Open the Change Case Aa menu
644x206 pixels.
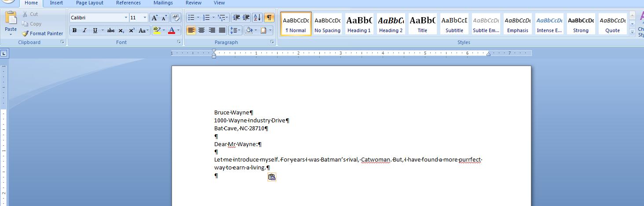tap(143, 30)
